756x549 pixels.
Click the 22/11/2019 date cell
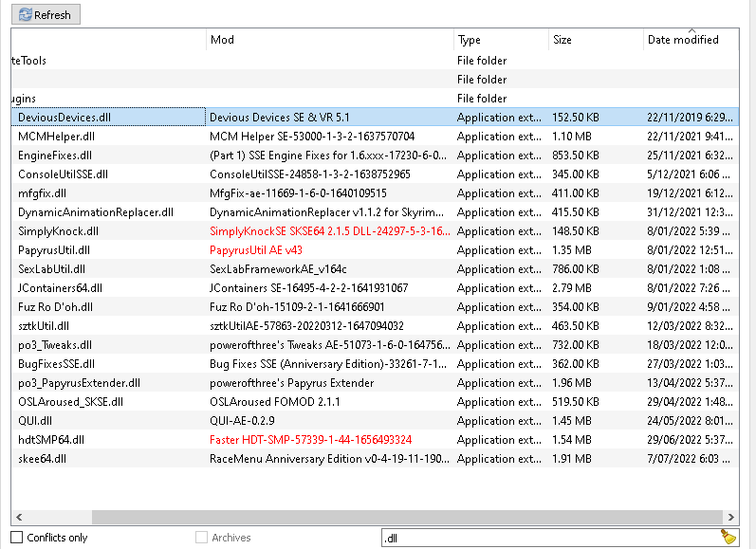point(690,118)
